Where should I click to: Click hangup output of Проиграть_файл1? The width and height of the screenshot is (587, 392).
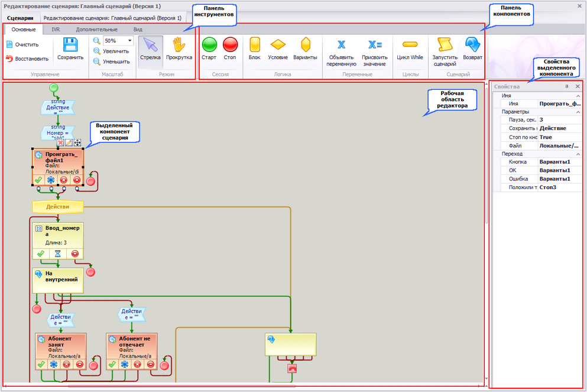(x=77, y=180)
